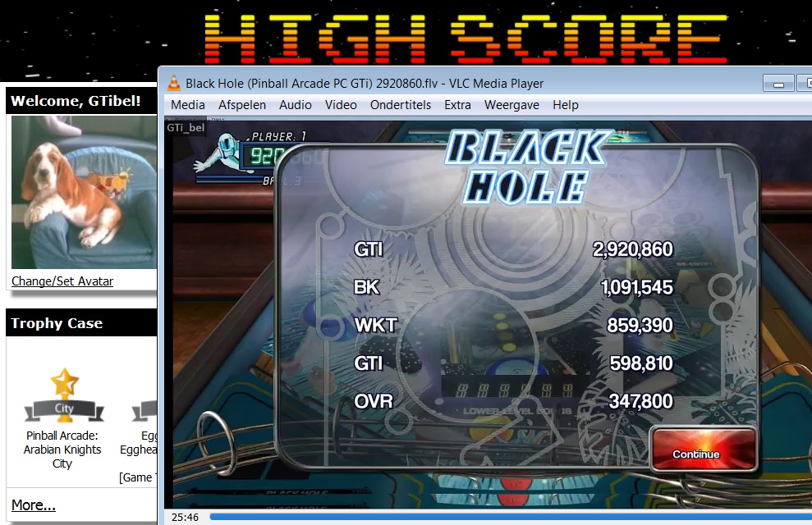Click the OVR initials entry

[x=373, y=401]
